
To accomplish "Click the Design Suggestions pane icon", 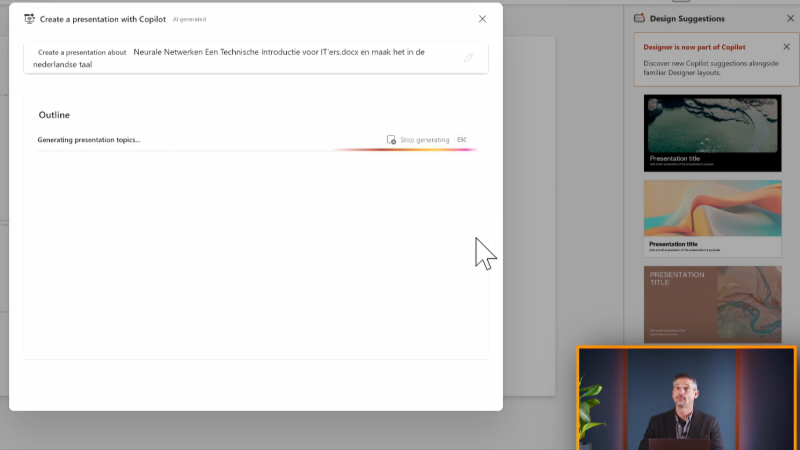I will (639, 18).
